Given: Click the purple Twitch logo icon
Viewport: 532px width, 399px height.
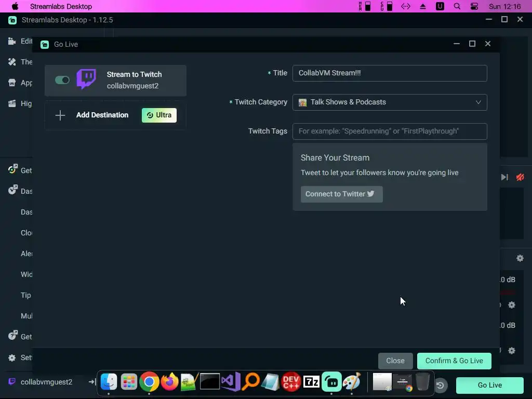Looking at the screenshot, I should pos(86,79).
